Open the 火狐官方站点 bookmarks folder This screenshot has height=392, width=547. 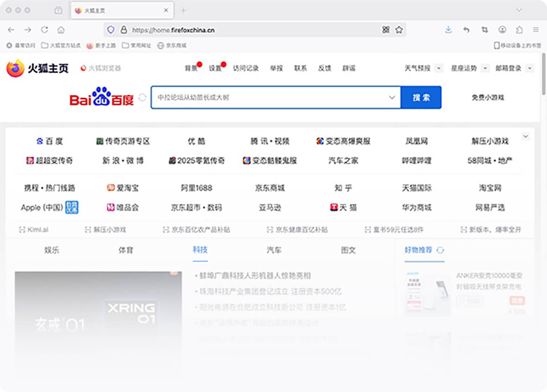[x=61, y=46]
